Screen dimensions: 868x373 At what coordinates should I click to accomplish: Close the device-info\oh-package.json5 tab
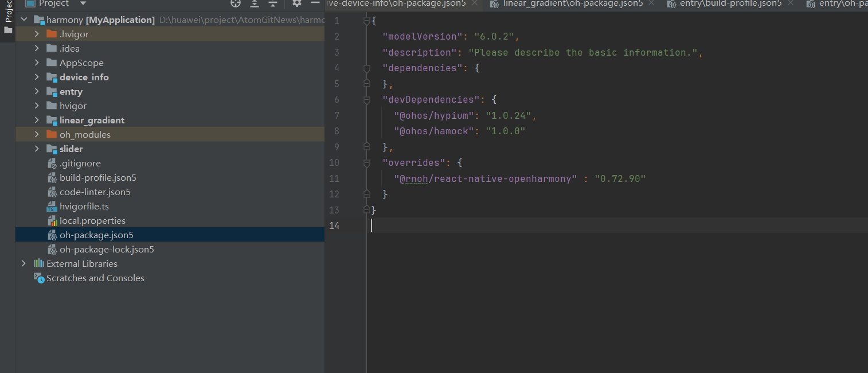475,3
